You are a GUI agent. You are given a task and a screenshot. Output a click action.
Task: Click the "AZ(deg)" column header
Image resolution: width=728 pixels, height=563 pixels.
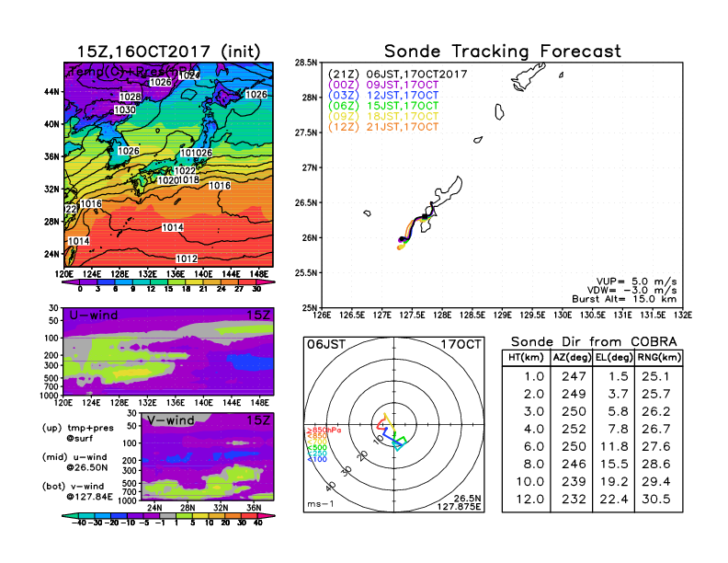point(572,358)
